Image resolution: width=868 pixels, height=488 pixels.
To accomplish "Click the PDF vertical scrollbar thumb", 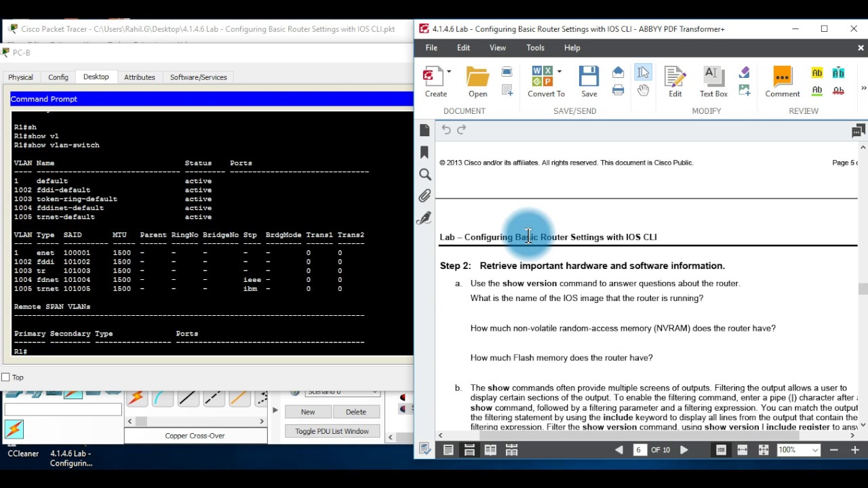I will click(x=863, y=289).
